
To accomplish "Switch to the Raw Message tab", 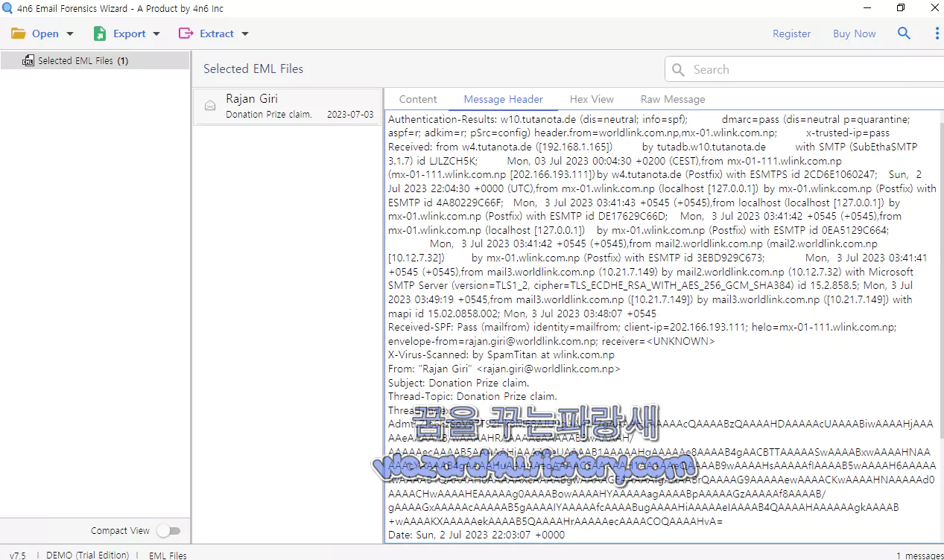I will tap(673, 99).
